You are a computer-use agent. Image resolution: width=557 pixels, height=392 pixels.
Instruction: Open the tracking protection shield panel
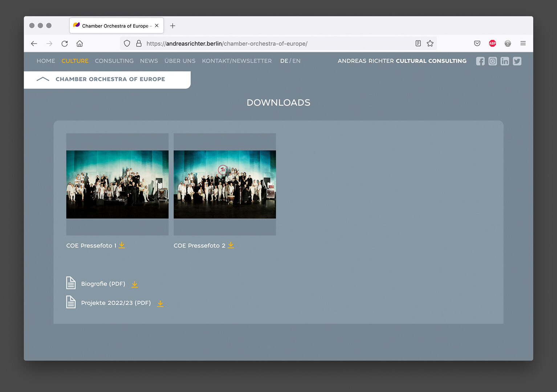(127, 44)
